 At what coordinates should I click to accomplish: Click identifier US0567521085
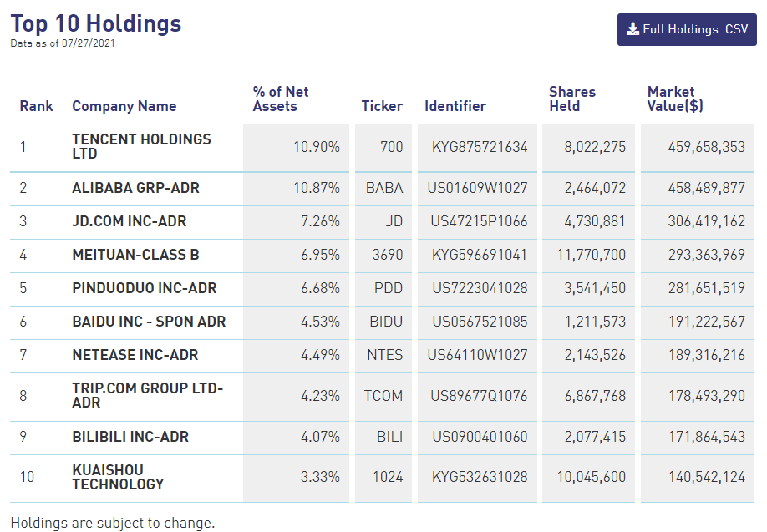coord(480,322)
